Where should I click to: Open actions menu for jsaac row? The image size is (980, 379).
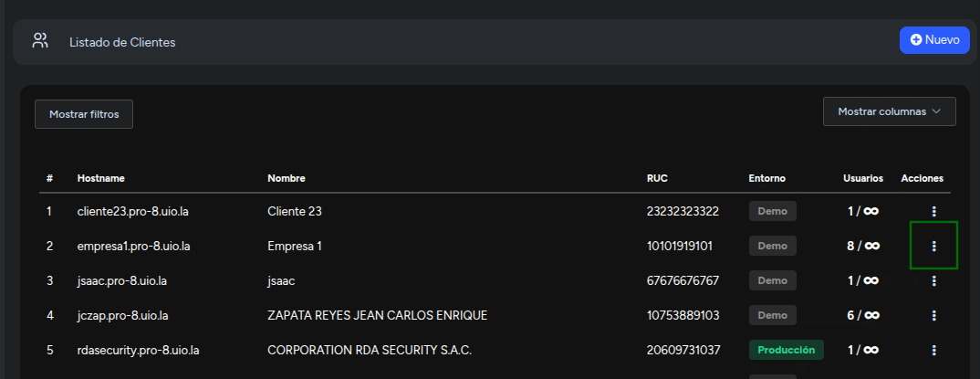pos(933,280)
